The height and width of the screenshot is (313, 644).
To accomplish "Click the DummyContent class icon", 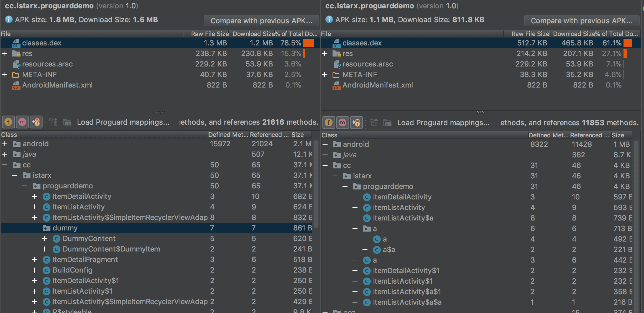I will point(56,239).
